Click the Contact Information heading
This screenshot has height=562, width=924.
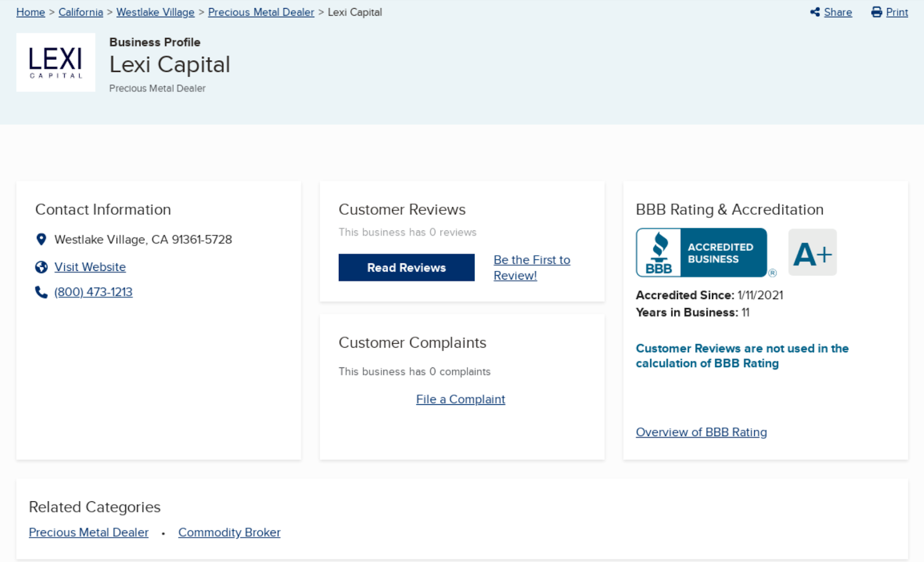click(103, 210)
